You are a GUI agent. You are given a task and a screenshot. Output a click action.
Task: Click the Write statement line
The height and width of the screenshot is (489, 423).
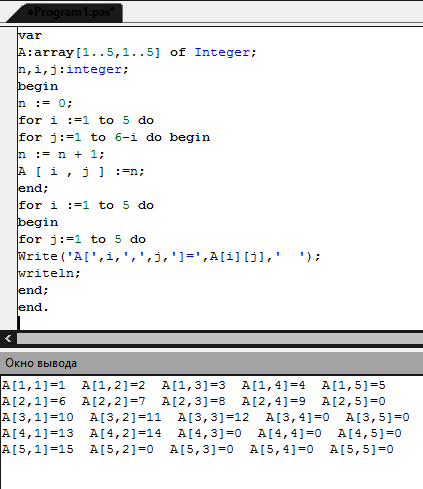(x=169, y=256)
